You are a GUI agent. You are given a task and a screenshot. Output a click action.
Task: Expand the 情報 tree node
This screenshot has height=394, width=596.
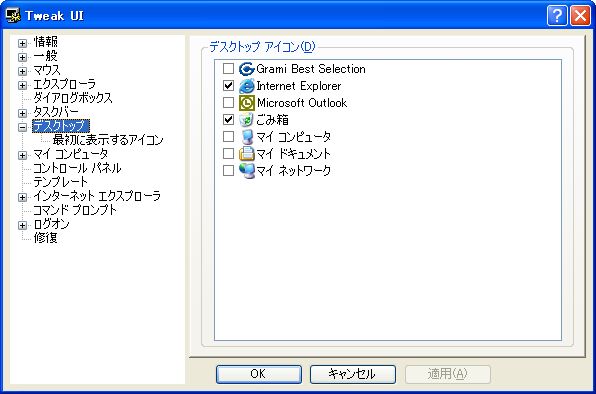click(22, 43)
